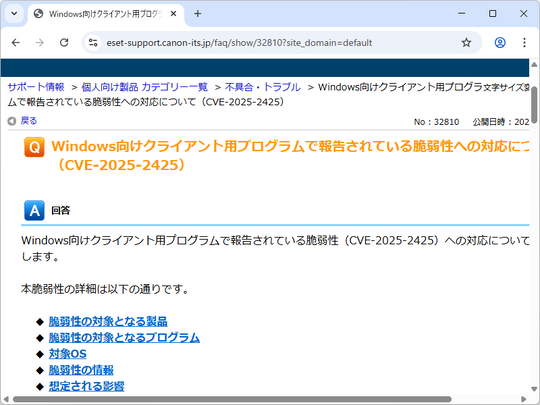Open the profile avatar icon

click(500, 43)
